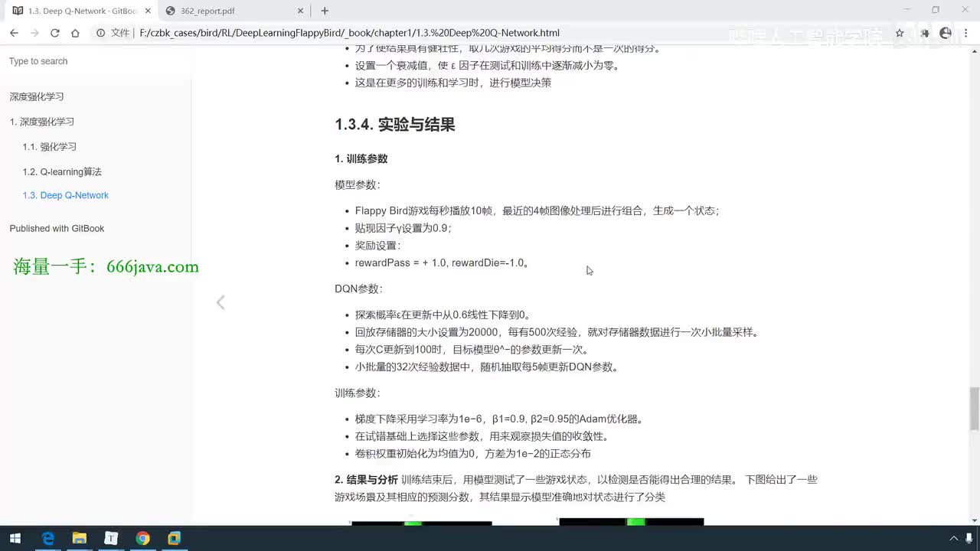Click the page vertical scrollbar thumb
This screenshot has height=551, width=980.
(974, 409)
